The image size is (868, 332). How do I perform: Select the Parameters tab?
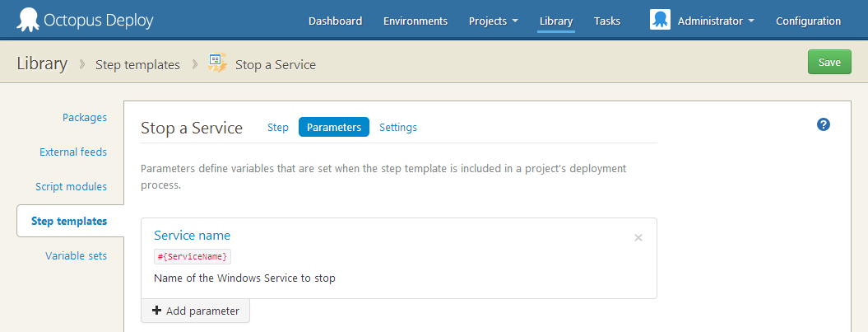(x=334, y=127)
